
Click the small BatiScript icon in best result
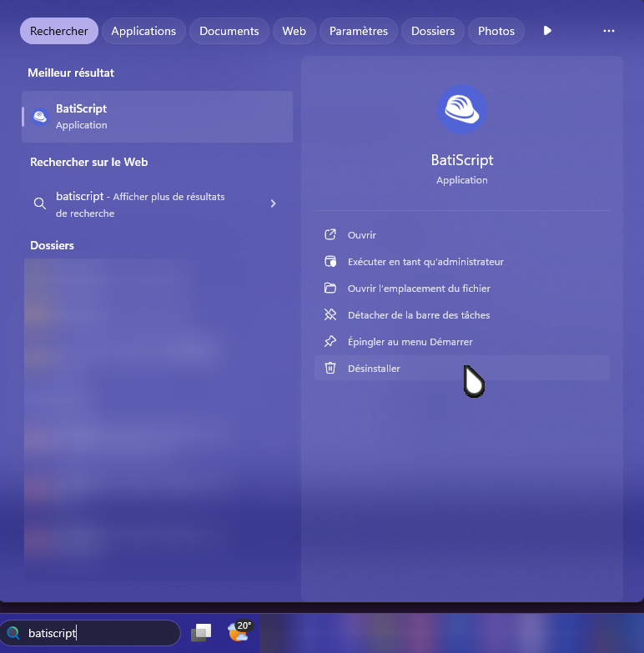40,117
